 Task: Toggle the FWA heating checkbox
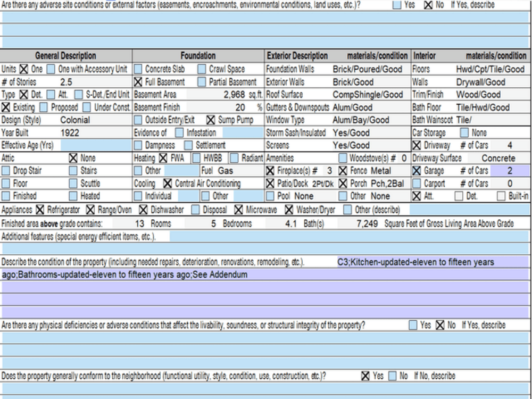[163, 158]
